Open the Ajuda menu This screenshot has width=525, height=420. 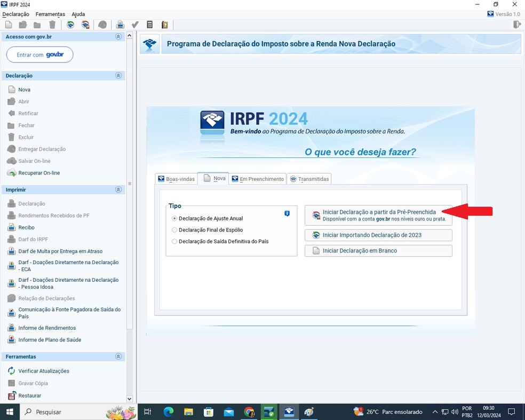tap(78, 14)
